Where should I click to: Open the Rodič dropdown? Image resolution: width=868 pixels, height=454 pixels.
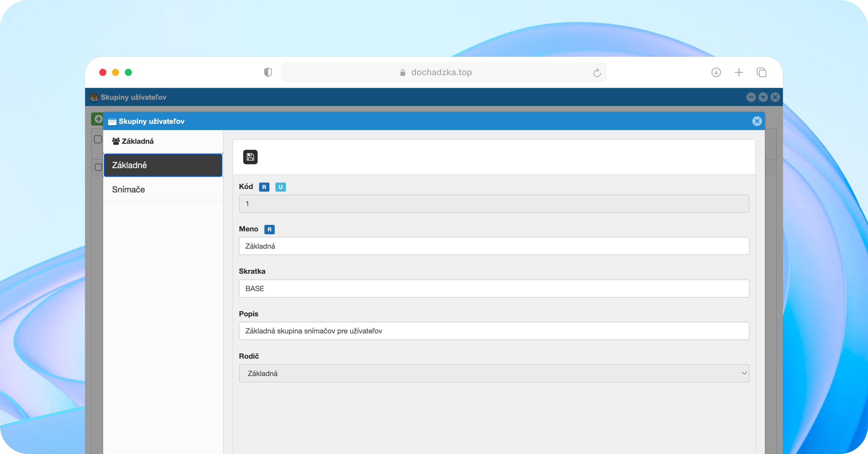pos(494,373)
